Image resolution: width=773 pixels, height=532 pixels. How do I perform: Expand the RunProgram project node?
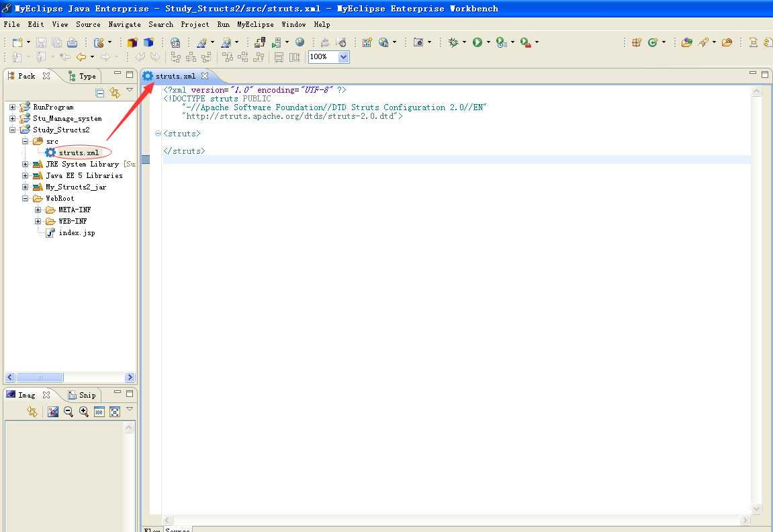tap(12, 107)
